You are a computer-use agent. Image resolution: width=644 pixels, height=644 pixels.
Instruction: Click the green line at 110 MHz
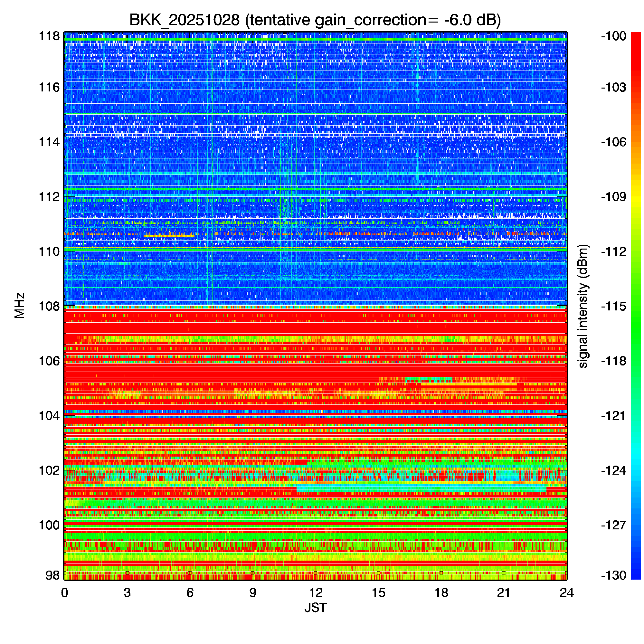(315, 249)
